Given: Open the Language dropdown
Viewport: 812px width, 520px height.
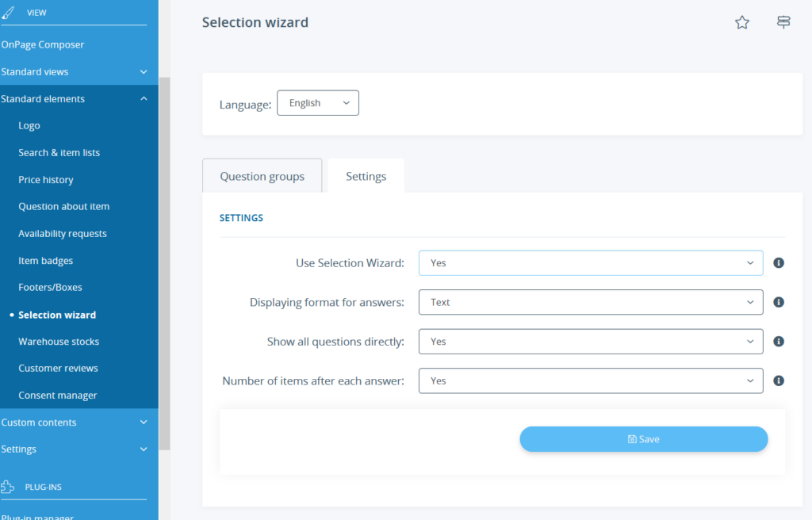Looking at the screenshot, I should tap(317, 102).
